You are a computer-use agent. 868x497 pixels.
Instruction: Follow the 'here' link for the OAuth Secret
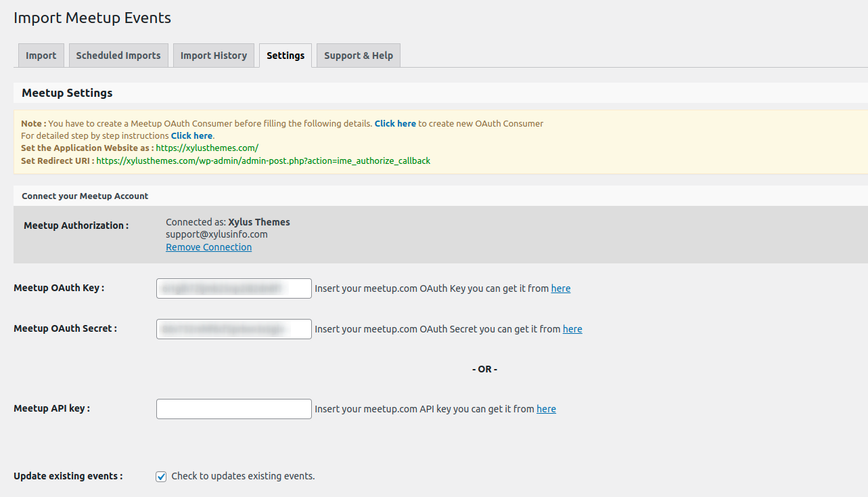[572, 329]
